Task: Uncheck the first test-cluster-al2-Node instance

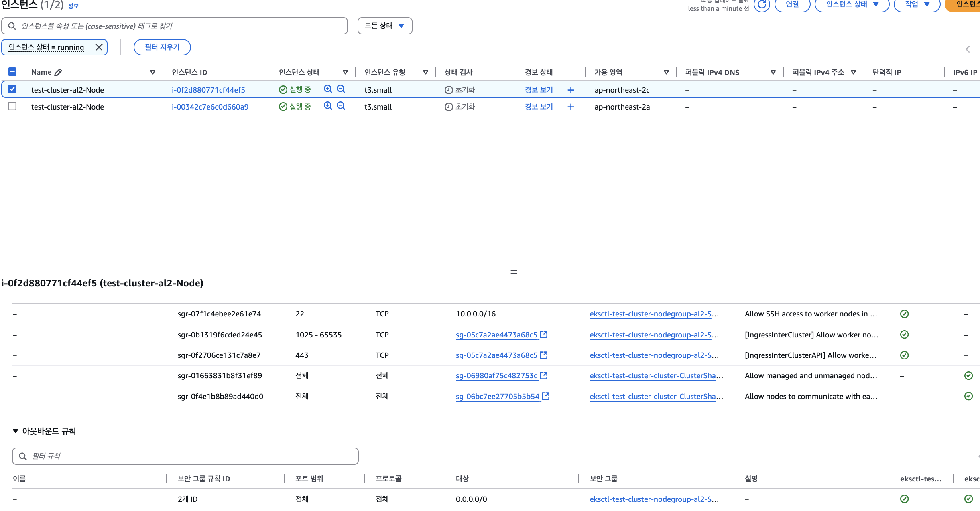Action: (x=12, y=89)
